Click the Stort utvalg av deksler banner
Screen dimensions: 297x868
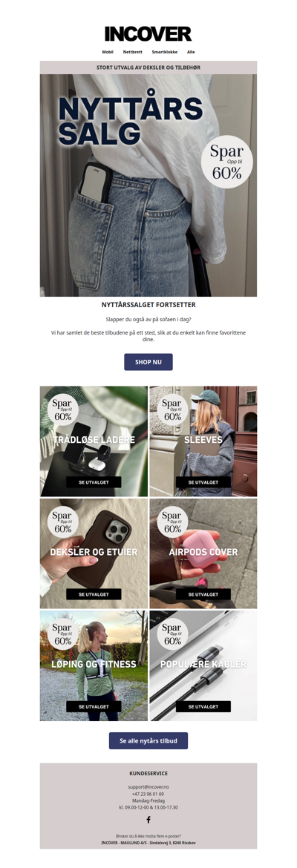coord(148,68)
